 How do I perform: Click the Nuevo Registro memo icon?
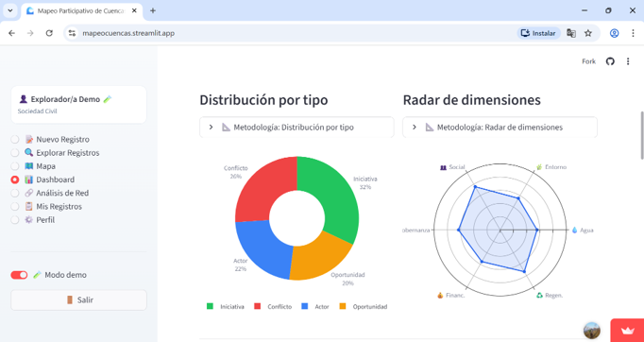(x=28, y=139)
